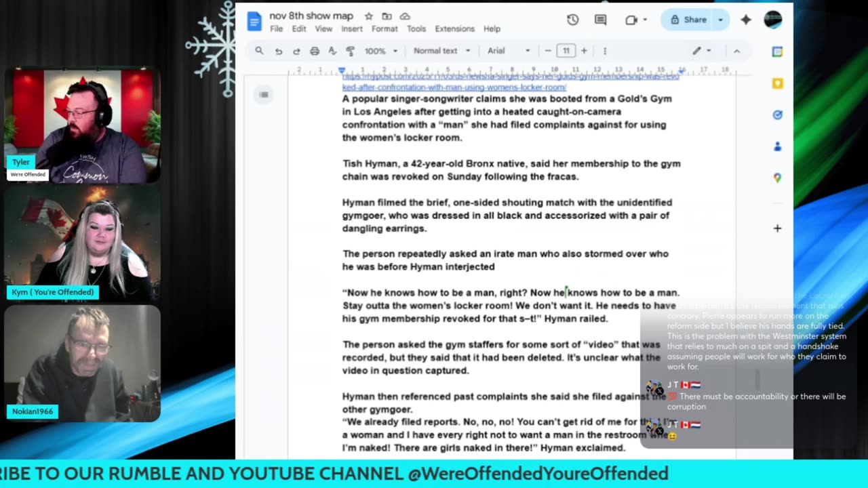The height and width of the screenshot is (488, 868).
Task: Collapse the menus with the up chevron
Action: point(737,51)
